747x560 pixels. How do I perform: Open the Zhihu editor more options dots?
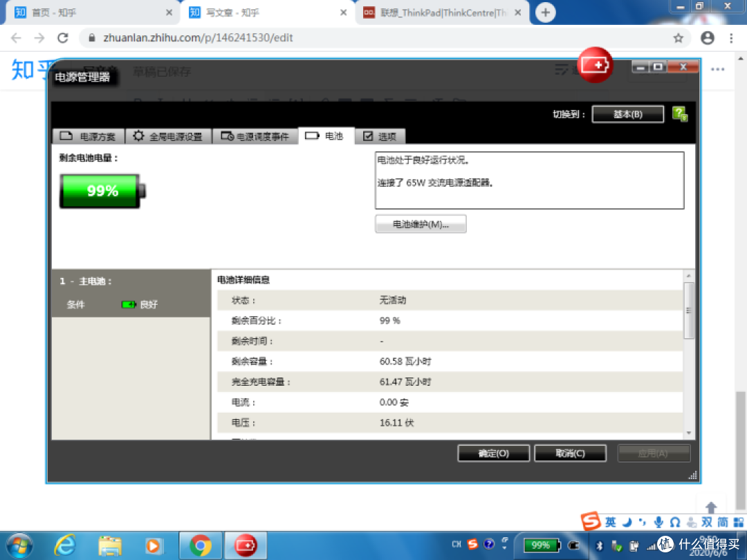coord(717,70)
